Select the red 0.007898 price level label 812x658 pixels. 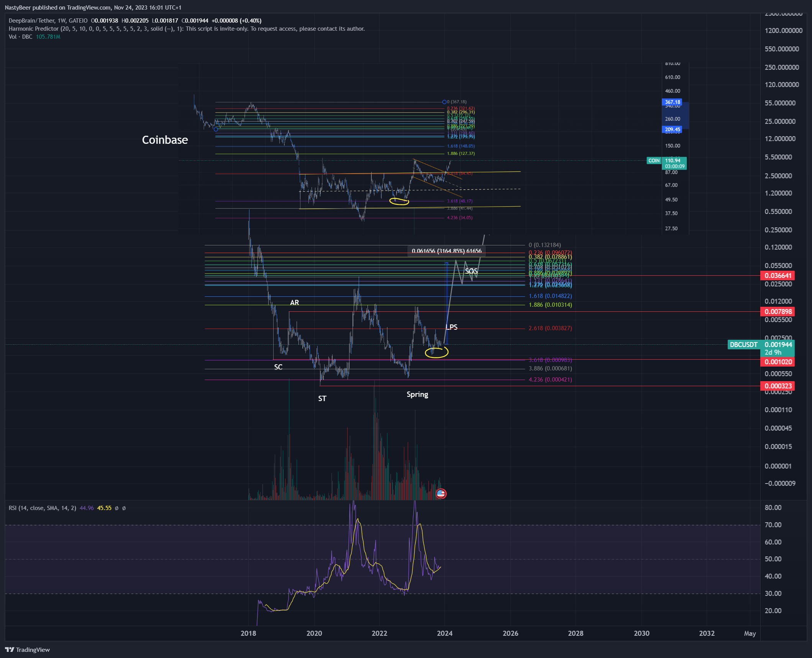pyautogui.click(x=778, y=311)
